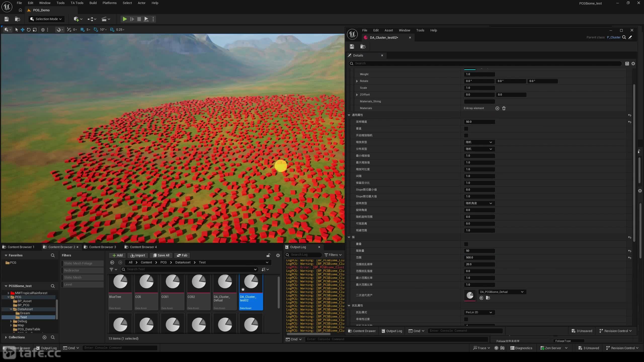Toggle the 垂直 checkbox
This screenshot has height=362, width=644.
click(466, 129)
